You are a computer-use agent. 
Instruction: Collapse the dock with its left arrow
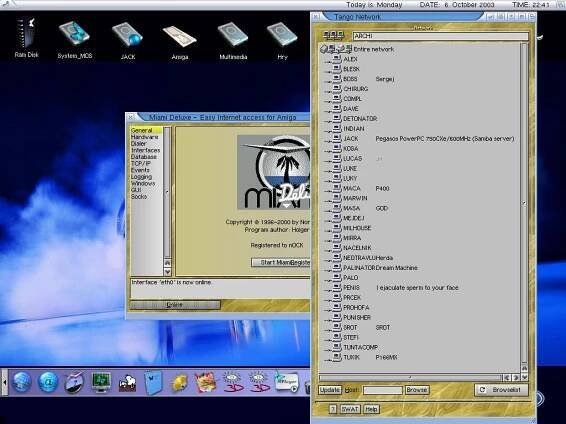[x=5, y=382]
